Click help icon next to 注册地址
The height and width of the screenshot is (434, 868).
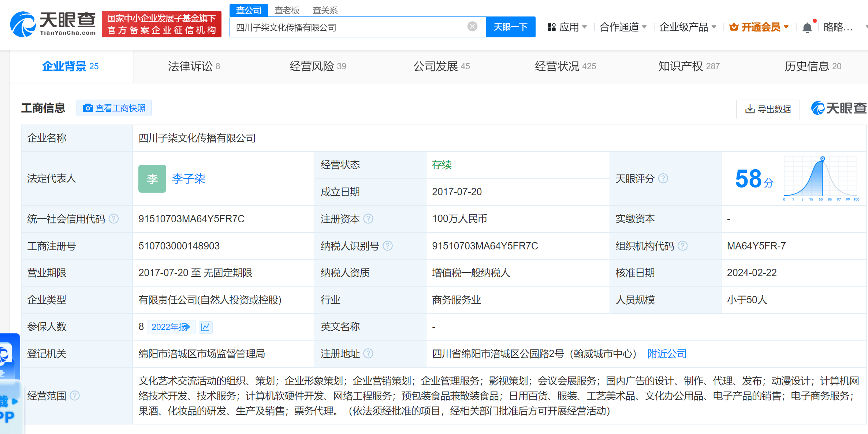368,353
